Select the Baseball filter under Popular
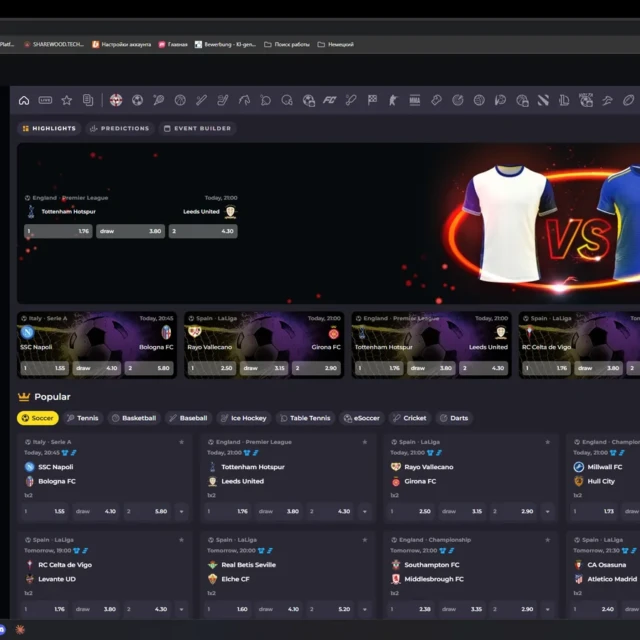Viewport: 640px width, 640px height. tap(189, 418)
